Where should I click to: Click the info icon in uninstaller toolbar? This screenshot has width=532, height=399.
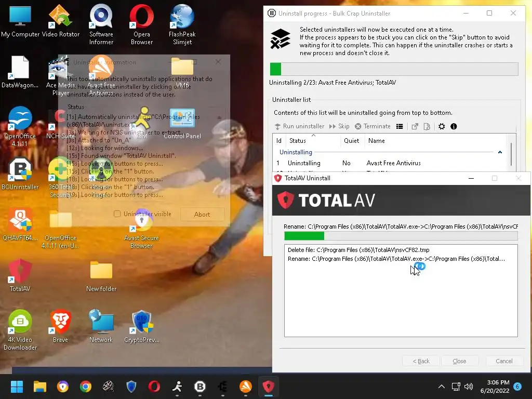[454, 126]
